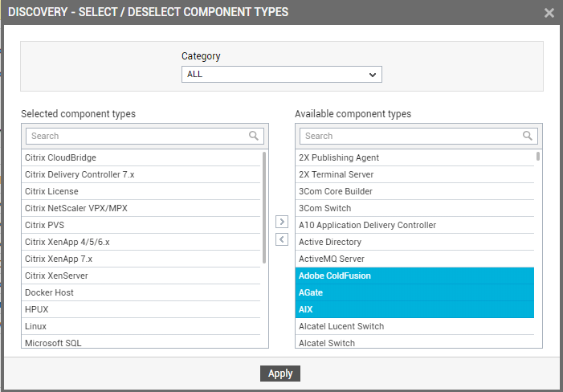Click the scrollbar of the selected types list
The height and width of the screenshot is (392, 563).
264,207
